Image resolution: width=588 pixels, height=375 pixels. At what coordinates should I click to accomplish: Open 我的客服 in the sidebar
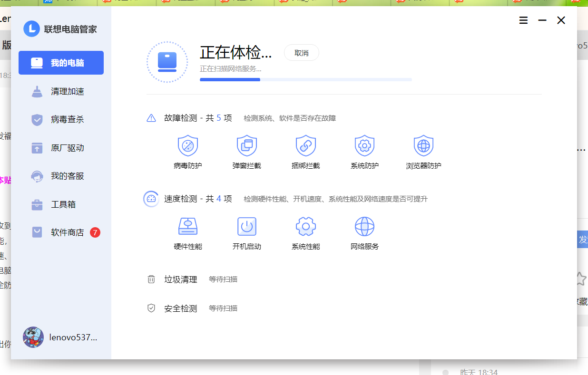61,176
